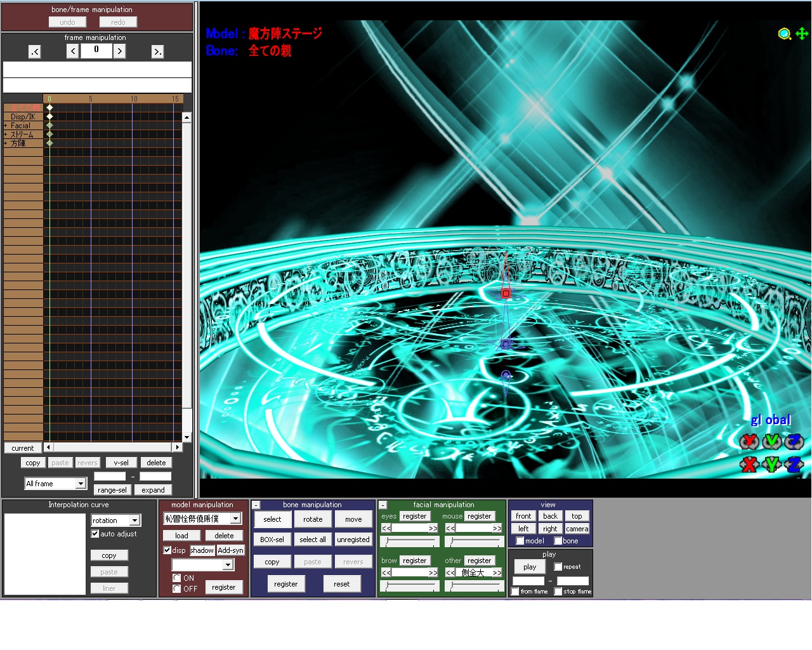Go to next frame with single right arrow
The image size is (812, 650).
click(119, 51)
